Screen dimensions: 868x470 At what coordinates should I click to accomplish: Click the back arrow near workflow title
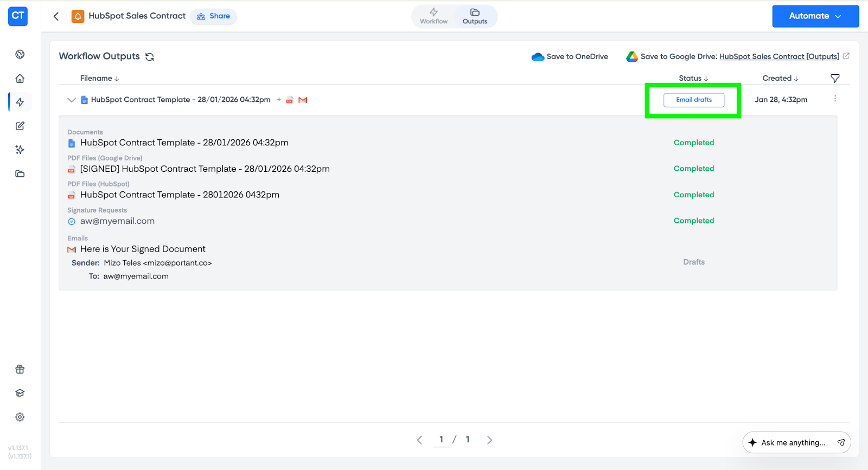[56, 16]
